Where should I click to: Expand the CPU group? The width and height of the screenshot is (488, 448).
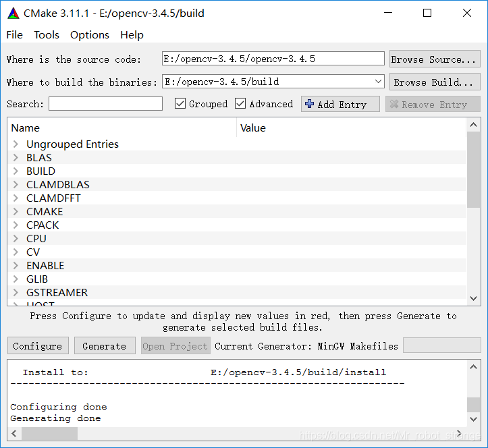(16, 239)
